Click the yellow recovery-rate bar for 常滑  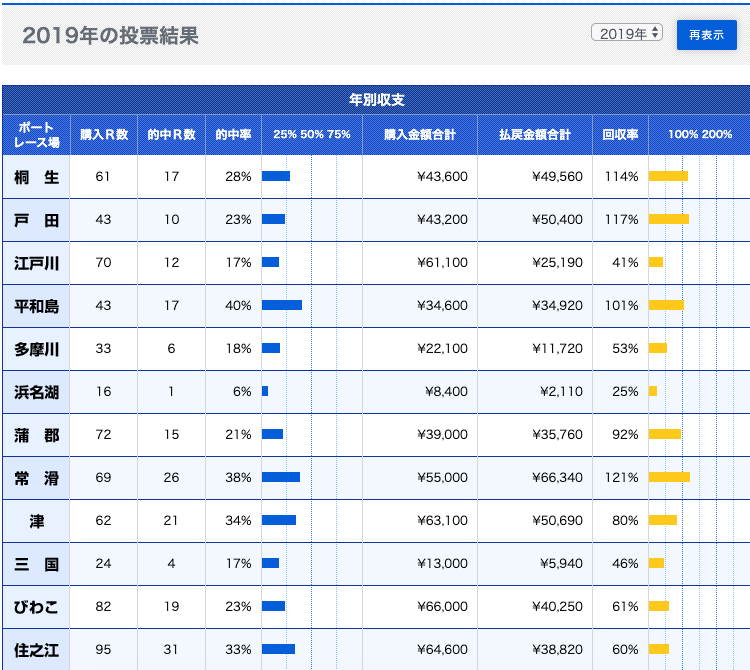pos(669,477)
